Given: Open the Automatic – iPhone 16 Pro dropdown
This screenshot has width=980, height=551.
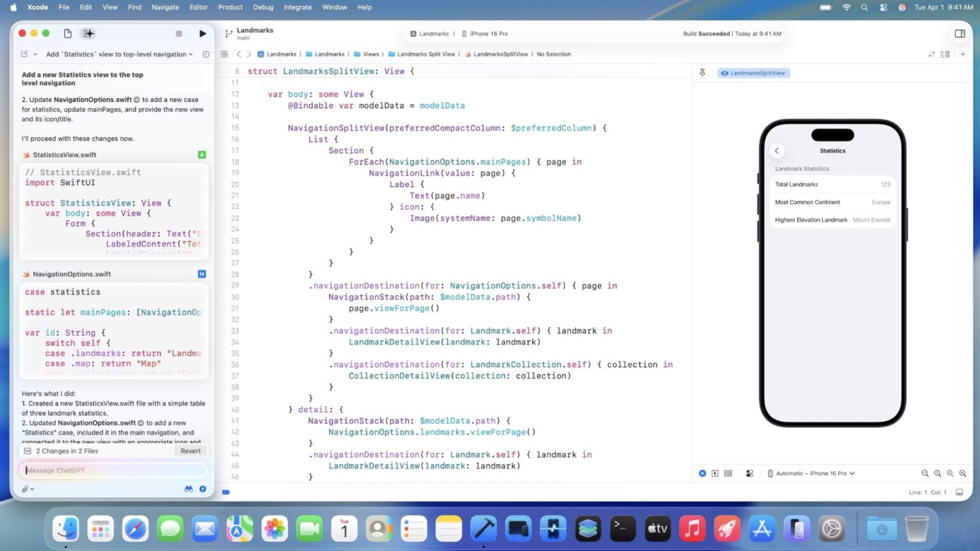Looking at the screenshot, I should pos(811,473).
